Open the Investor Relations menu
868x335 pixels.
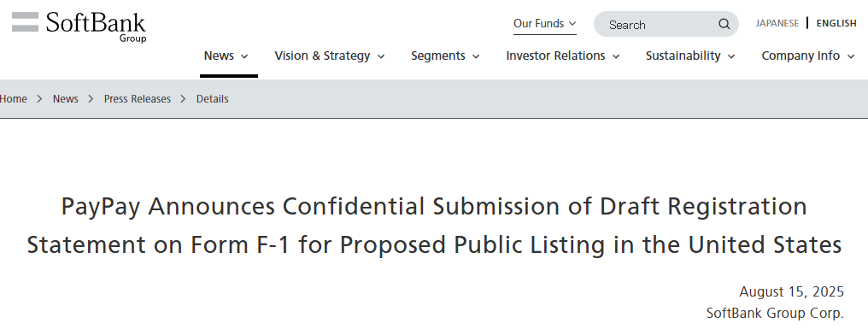click(x=562, y=56)
